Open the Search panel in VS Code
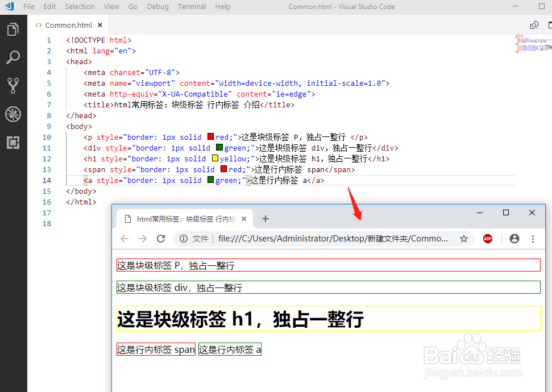Image resolution: width=552 pixels, height=392 pixels. tap(13, 57)
